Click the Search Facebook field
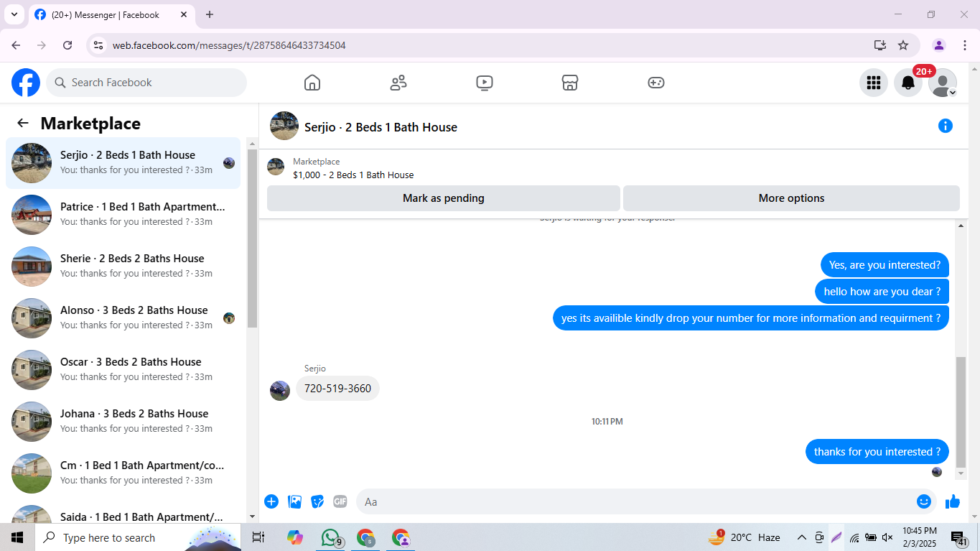 click(146, 83)
